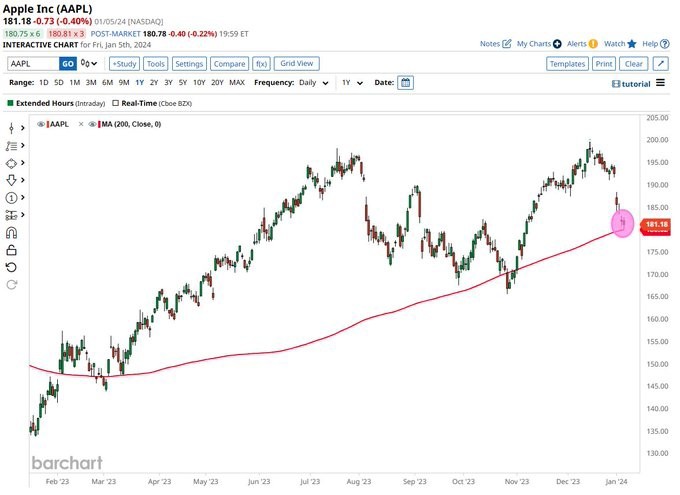This screenshot has height=495, width=680.
Task: Expand the +Study dropdown
Action: pos(124,63)
